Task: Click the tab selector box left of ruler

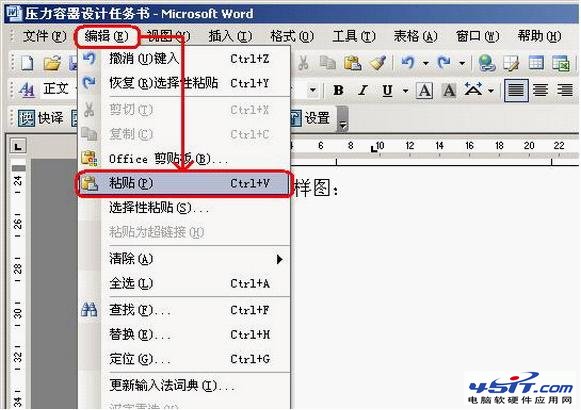Action: click(x=18, y=146)
